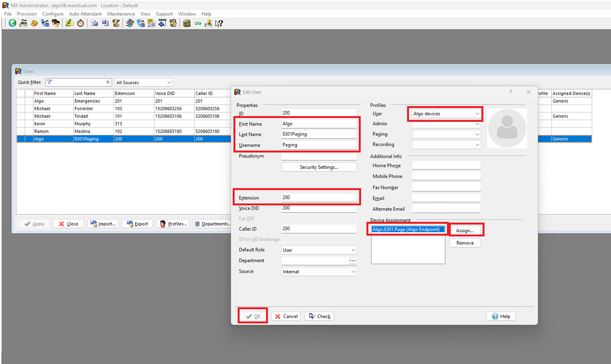Click the Remove device button
This screenshot has width=611, height=364.
click(465, 243)
